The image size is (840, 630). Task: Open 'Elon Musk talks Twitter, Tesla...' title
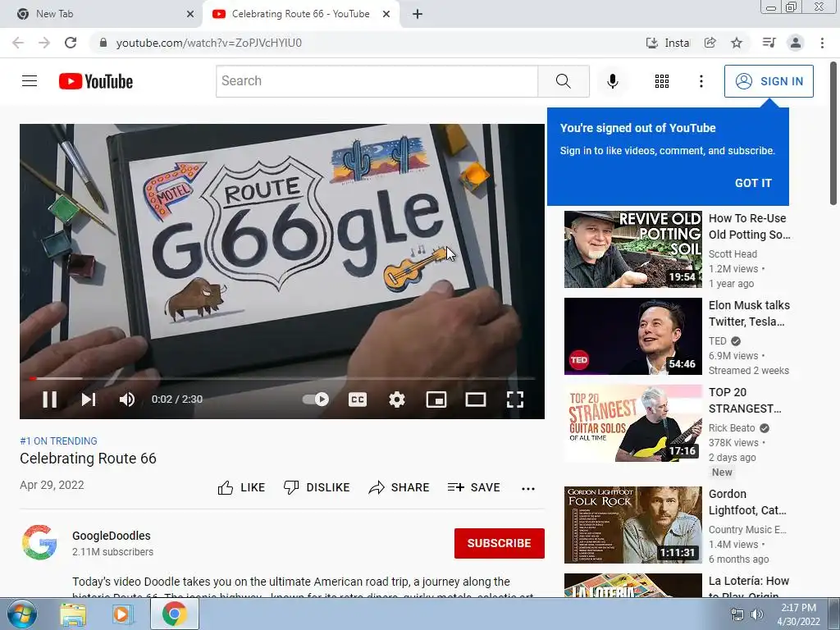[x=750, y=313]
